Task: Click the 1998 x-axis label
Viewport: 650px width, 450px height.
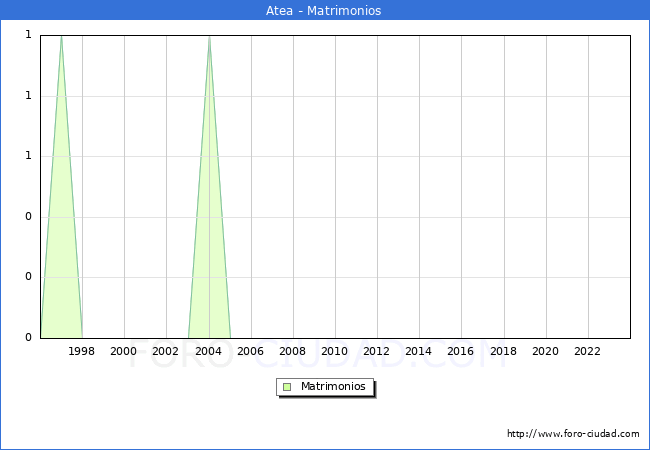Action: [82, 351]
